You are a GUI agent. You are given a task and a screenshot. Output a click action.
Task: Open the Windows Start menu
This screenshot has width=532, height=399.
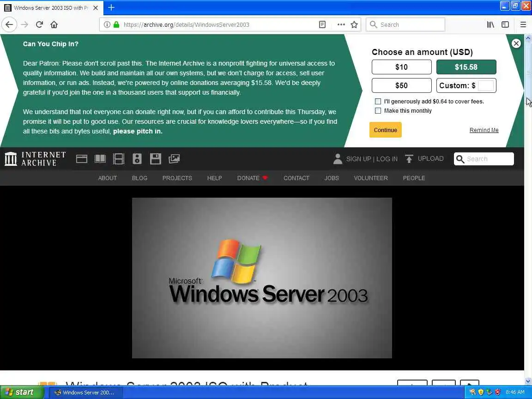(x=22, y=392)
